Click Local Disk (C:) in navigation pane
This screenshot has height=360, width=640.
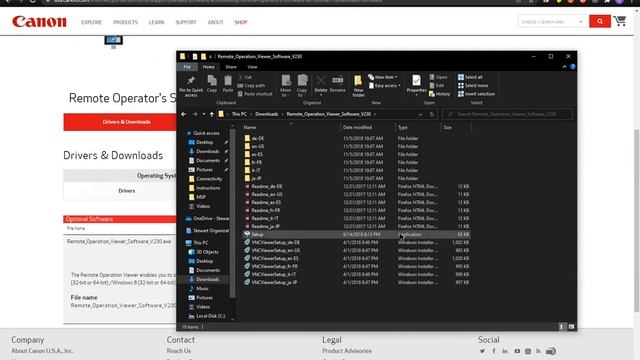(x=210, y=316)
